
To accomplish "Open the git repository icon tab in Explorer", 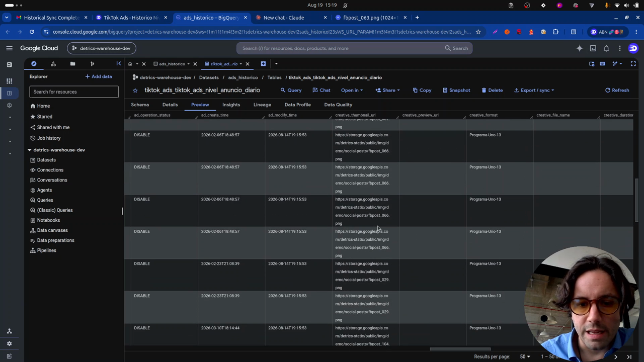I will click(92, 64).
